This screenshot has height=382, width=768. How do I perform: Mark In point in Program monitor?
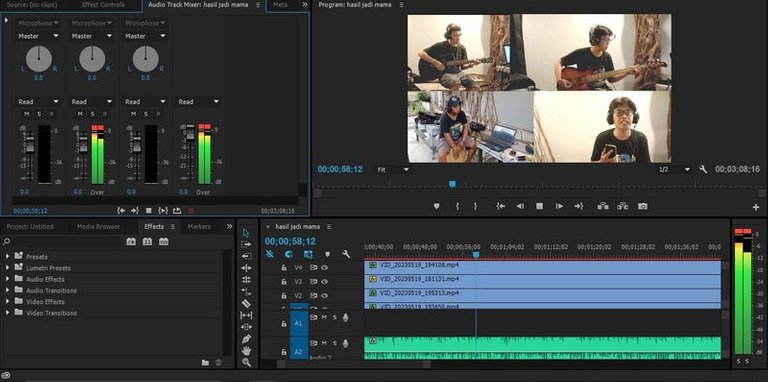[x=457, y=206]
